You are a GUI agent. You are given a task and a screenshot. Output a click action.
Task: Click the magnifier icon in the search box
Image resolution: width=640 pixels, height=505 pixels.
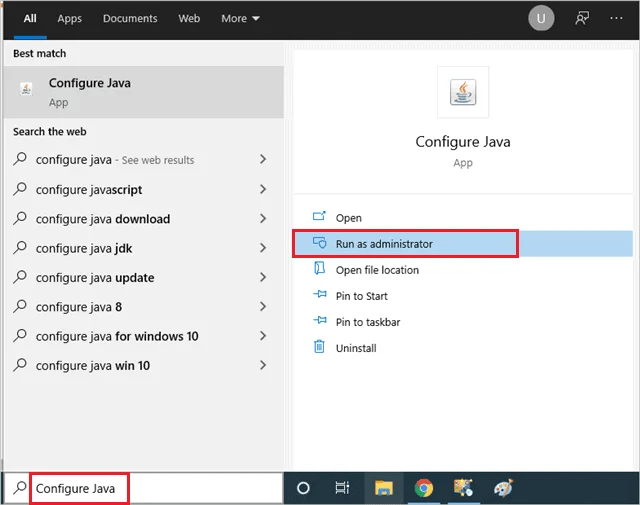tap(19, 488)
